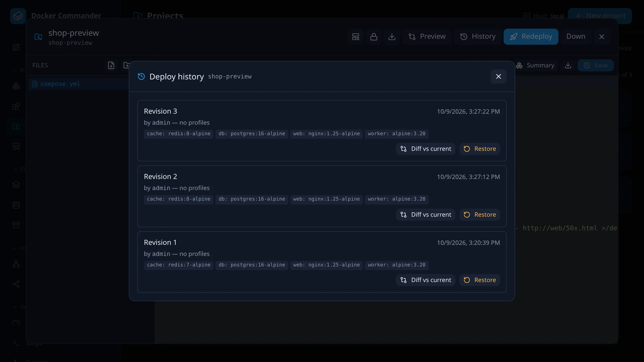Viewport: 644px width, 362px height.
Task: Click the Revision 3 timestamp 3:27:22 PM
Action: (468, 112)
